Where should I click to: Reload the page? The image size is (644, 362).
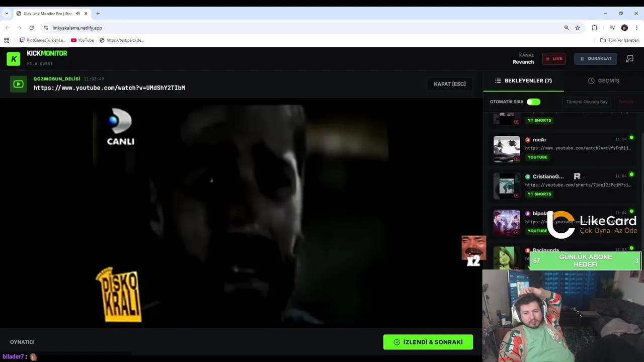[x=32, y=28]
